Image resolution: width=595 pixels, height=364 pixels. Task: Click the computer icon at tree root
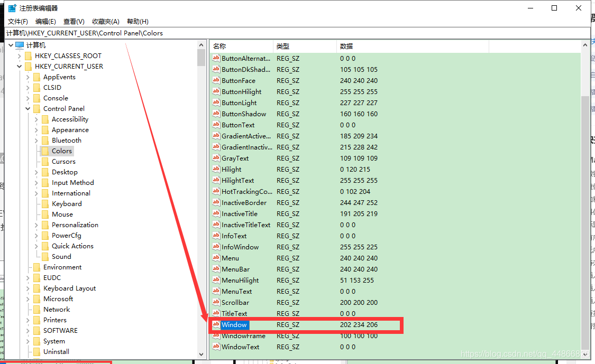click(20, 45)
